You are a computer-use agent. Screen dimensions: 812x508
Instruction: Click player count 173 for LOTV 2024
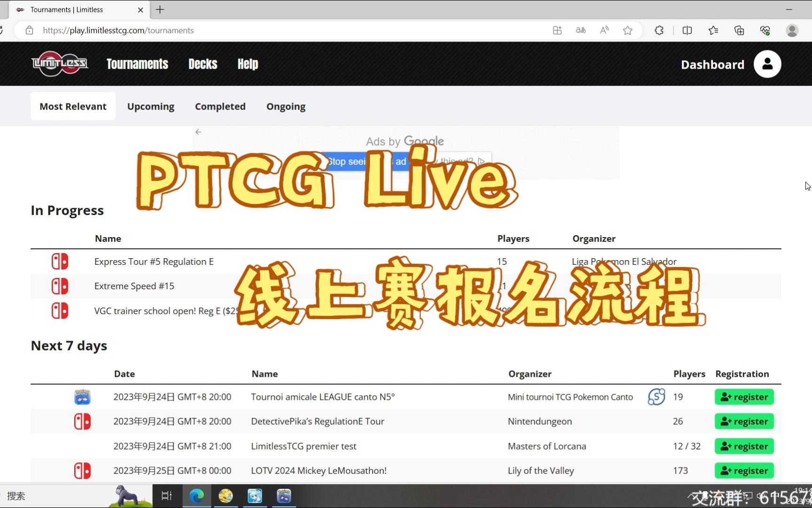[x=680, y=470]
